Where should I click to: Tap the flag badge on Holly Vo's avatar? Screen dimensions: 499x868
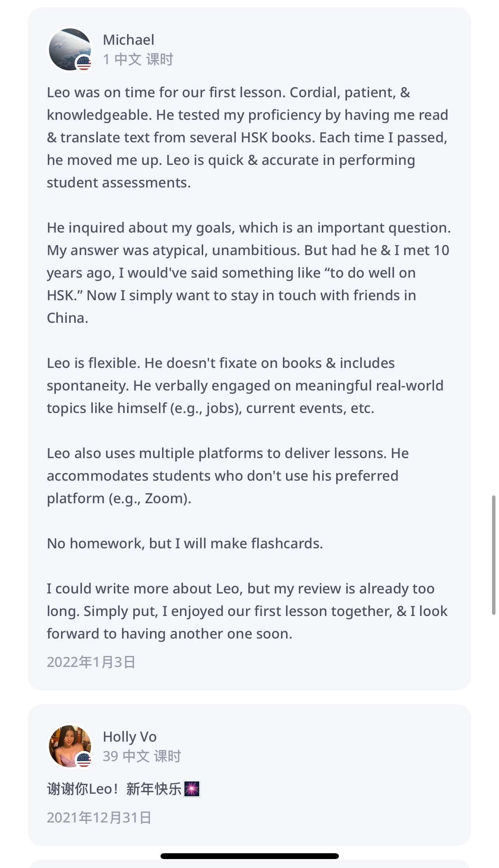click(x=84, y=759)
